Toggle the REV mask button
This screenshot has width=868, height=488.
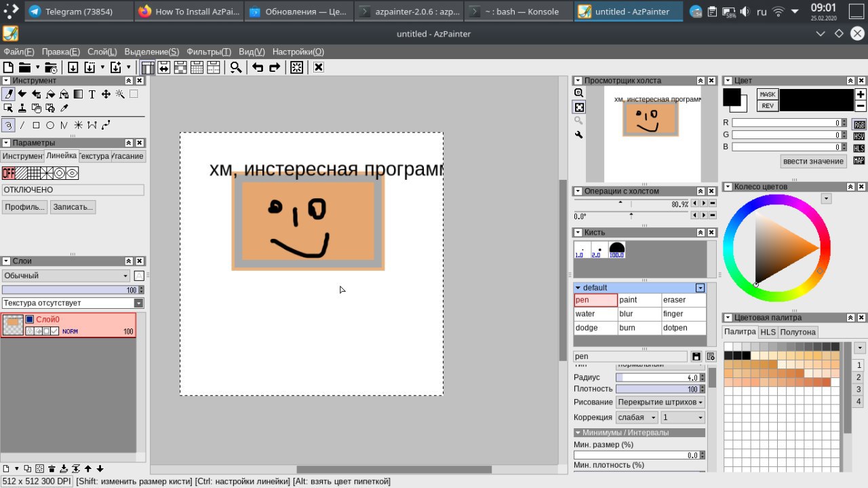768,106
